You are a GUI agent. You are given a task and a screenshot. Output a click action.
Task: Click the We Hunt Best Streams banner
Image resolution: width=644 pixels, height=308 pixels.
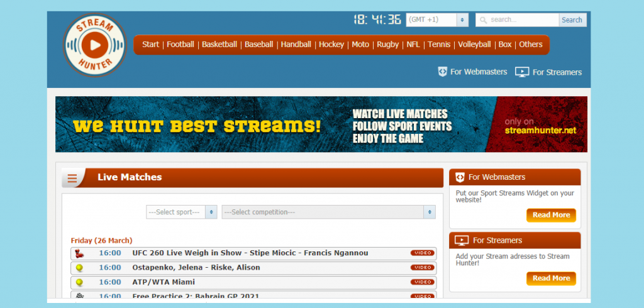coord(321,124)
